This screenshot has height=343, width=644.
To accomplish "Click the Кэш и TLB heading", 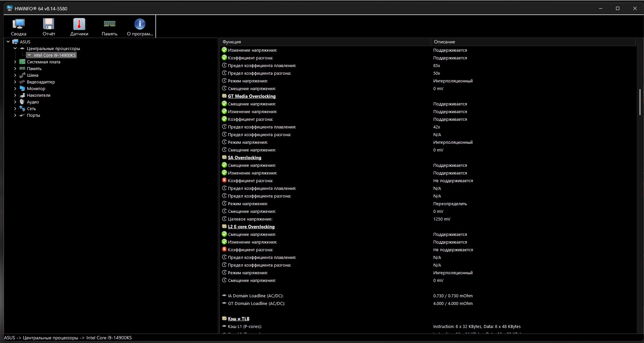I will pos(239,319).
